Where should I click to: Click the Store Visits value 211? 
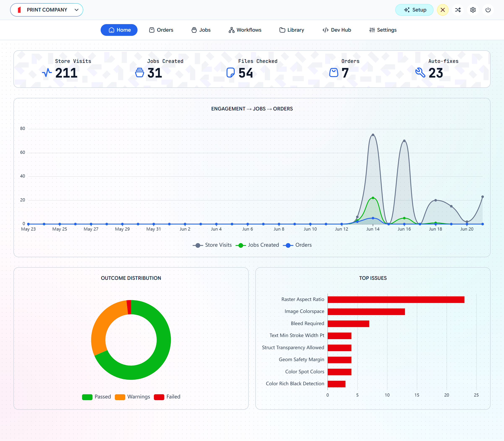pos(66,73)
